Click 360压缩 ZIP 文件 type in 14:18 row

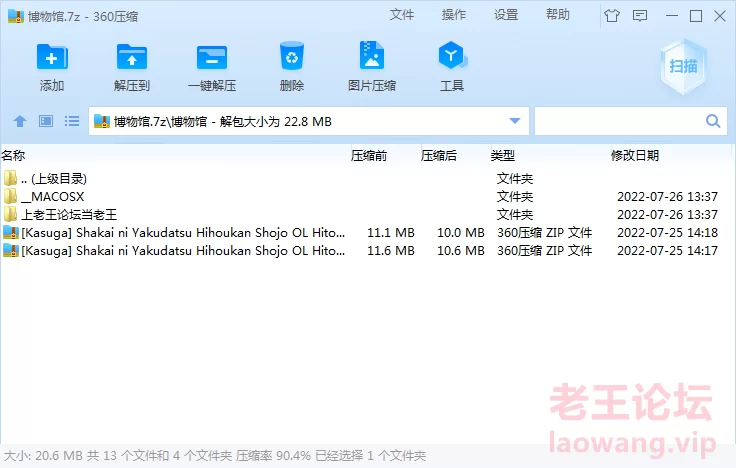tap(544, 233)
